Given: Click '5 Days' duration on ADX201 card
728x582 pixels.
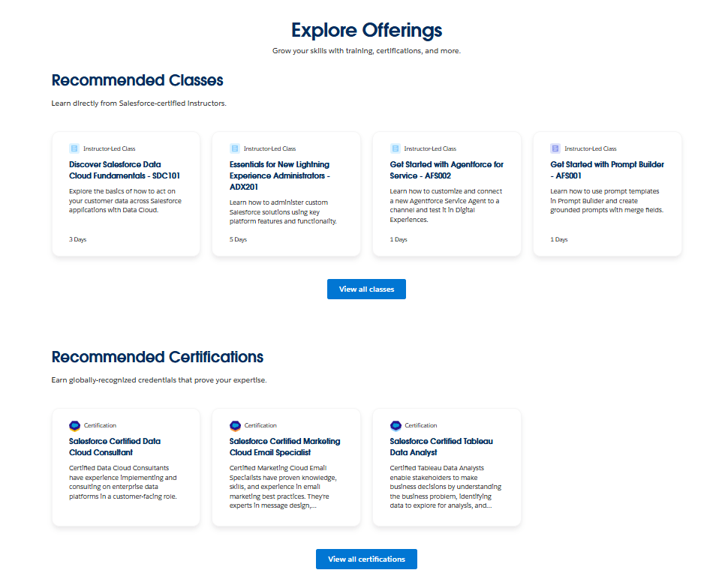Looking at the screenshot, I should coord(238,239).
